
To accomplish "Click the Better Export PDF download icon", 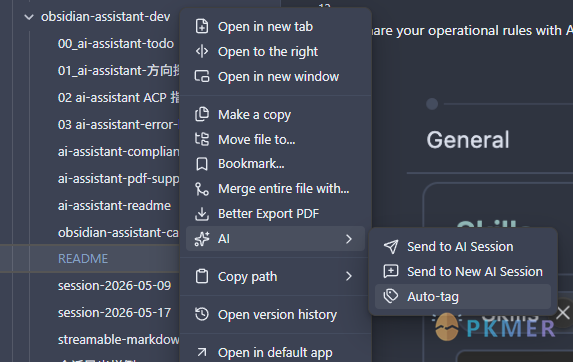I will (x=202, y=214).
